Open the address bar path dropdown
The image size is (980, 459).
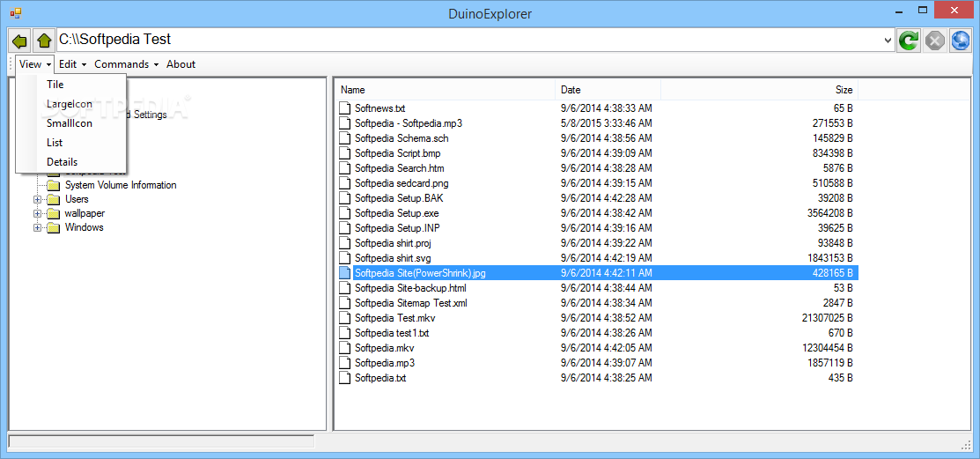point(888,41)
